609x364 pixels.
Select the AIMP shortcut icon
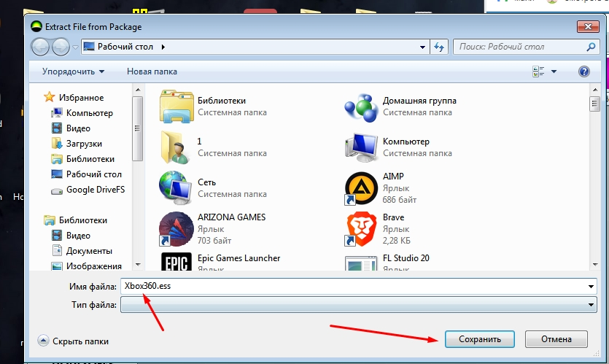[x=361, y=188]
